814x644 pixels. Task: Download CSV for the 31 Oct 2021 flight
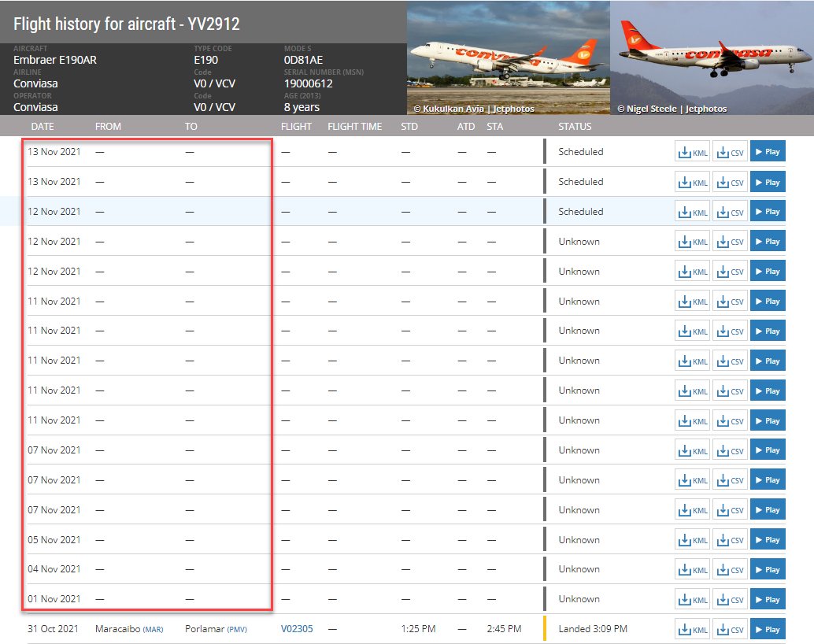click(x=730, y=630)
